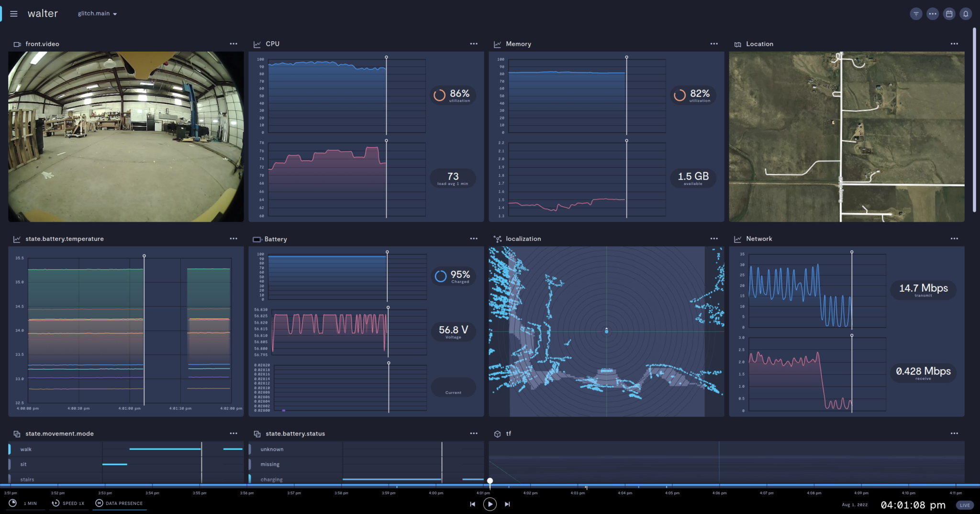Open the CPU panel options menu

click(x=474, y=44)
